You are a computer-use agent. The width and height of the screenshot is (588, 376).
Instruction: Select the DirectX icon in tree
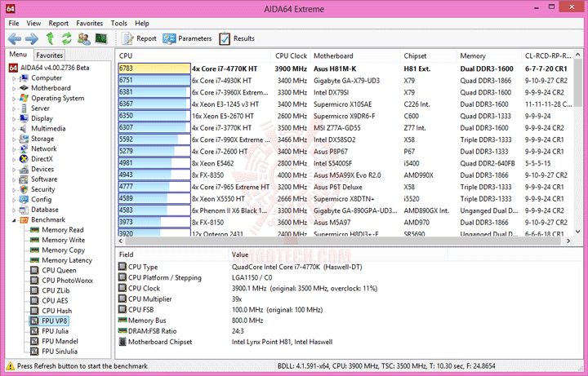24,159
